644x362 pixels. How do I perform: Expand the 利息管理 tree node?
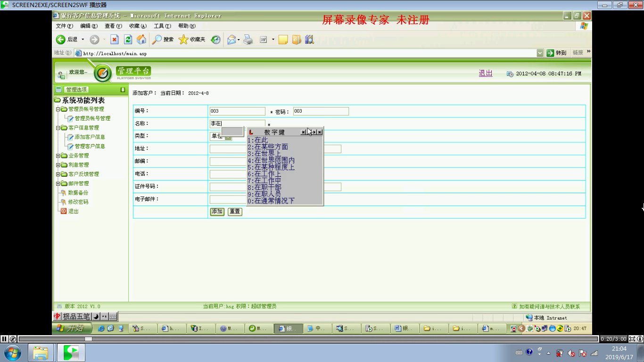click(58, 165)
